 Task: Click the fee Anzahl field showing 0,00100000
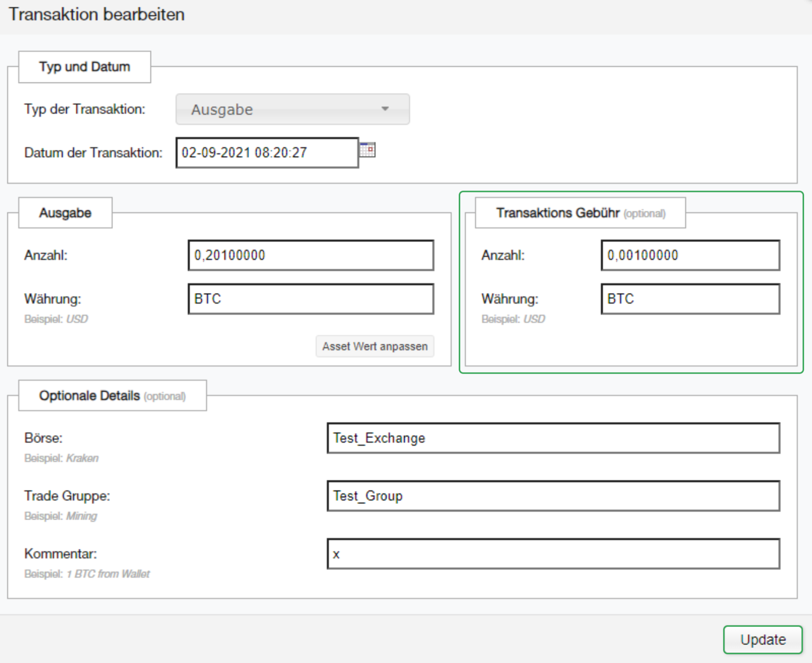click(x=690, y=255)
